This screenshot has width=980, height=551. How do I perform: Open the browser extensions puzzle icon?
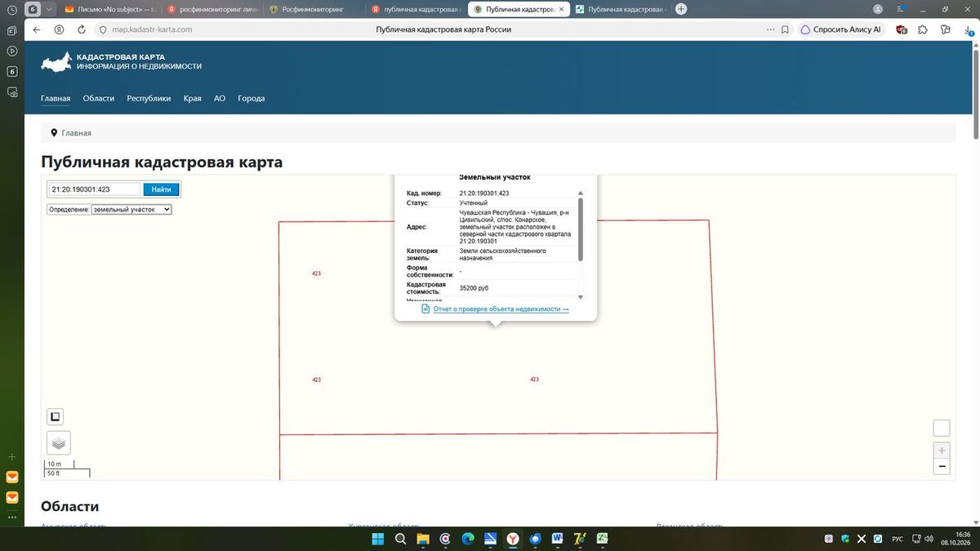923,29
